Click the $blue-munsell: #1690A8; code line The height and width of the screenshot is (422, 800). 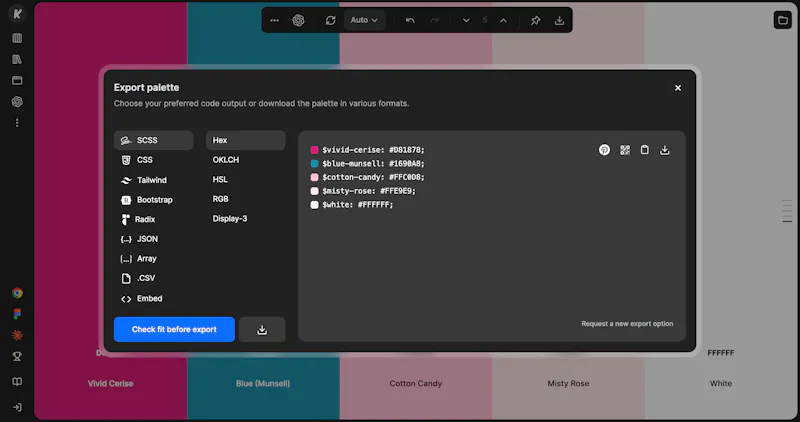click(373, 163)
